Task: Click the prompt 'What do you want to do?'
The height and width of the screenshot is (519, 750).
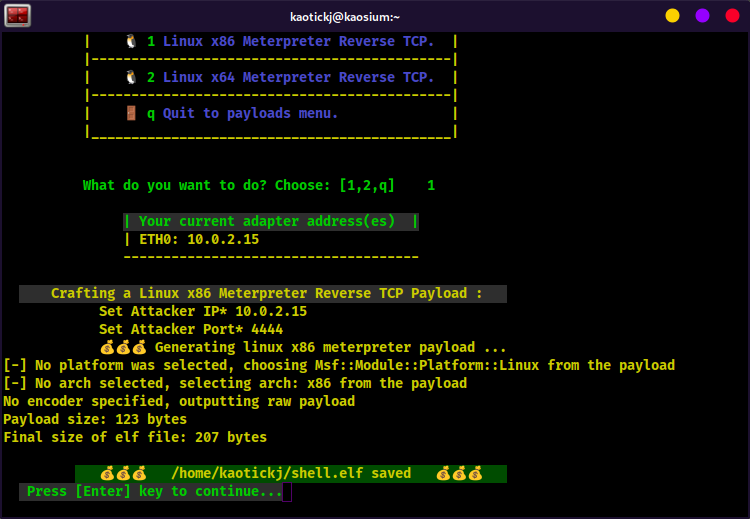Action: 175,186
